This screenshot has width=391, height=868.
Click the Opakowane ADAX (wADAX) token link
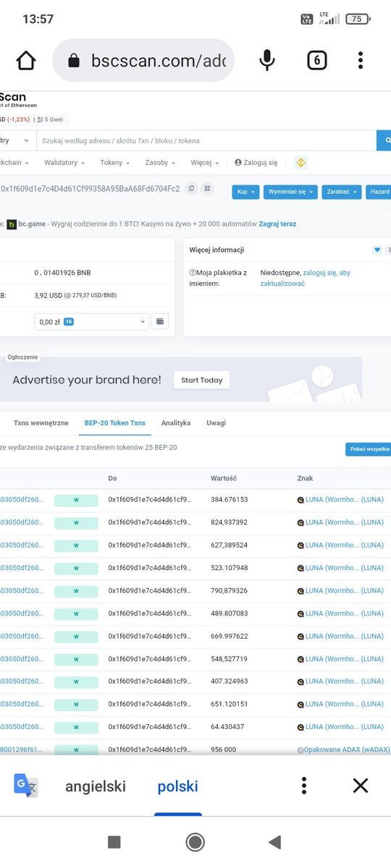pos(347,750)
